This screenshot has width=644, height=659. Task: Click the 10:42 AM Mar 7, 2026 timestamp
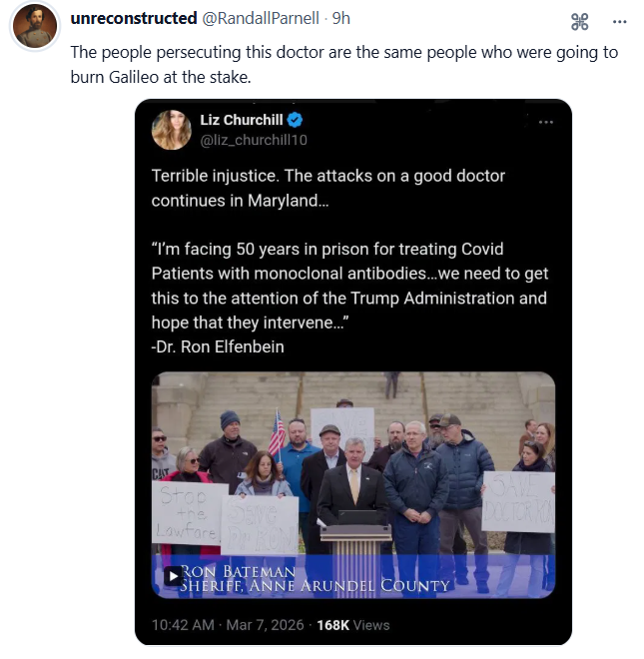(228, 625)
